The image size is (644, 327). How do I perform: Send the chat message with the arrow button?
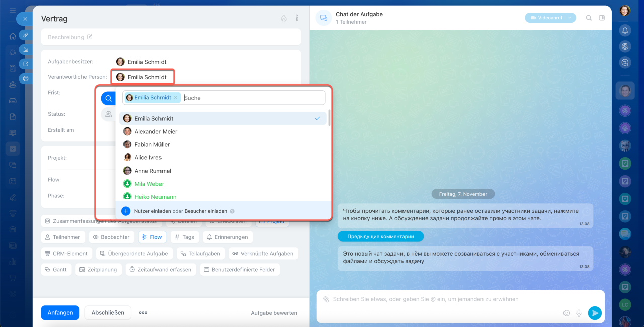(x=595, y=313)
